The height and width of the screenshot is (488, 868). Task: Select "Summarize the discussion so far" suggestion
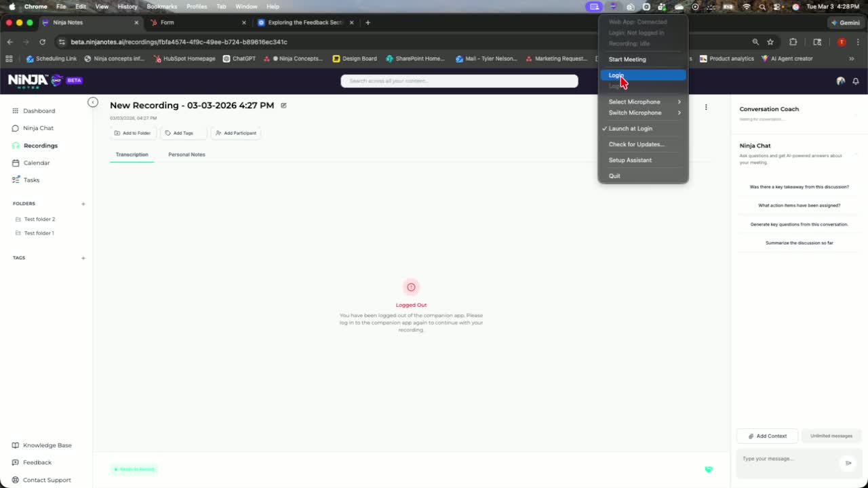pos(799,243)
